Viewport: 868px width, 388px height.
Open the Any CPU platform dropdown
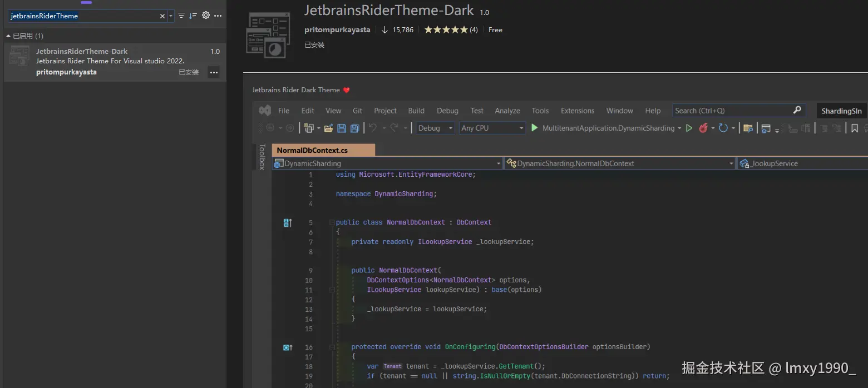492,128
